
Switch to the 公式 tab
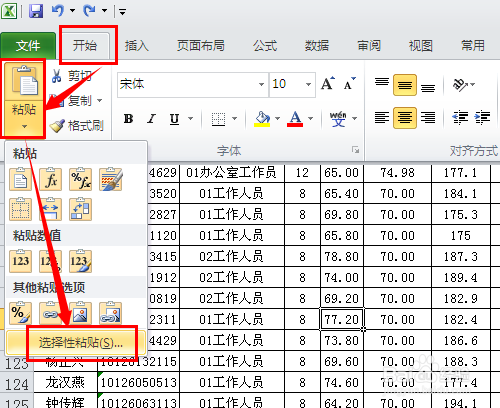point(265,46)
